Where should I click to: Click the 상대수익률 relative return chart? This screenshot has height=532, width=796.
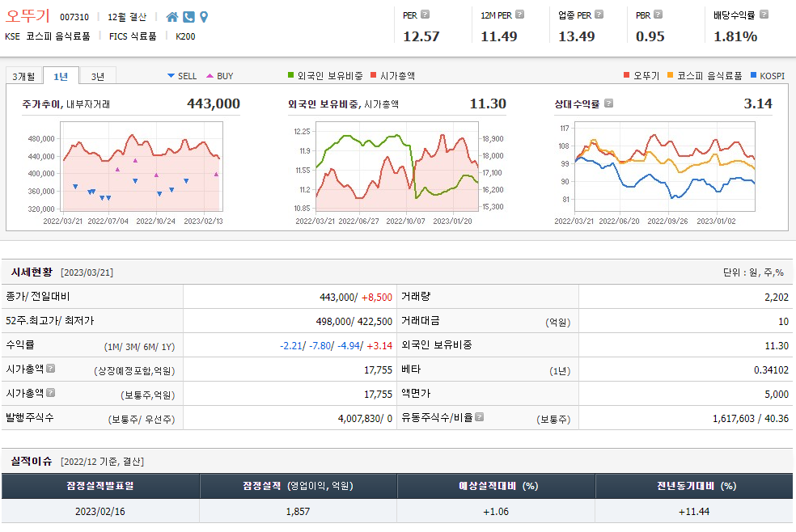pos(665,167)
